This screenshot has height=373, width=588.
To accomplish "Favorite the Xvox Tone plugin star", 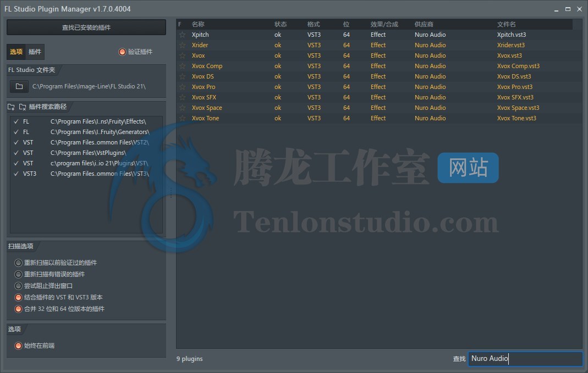I will coord(182,118).
